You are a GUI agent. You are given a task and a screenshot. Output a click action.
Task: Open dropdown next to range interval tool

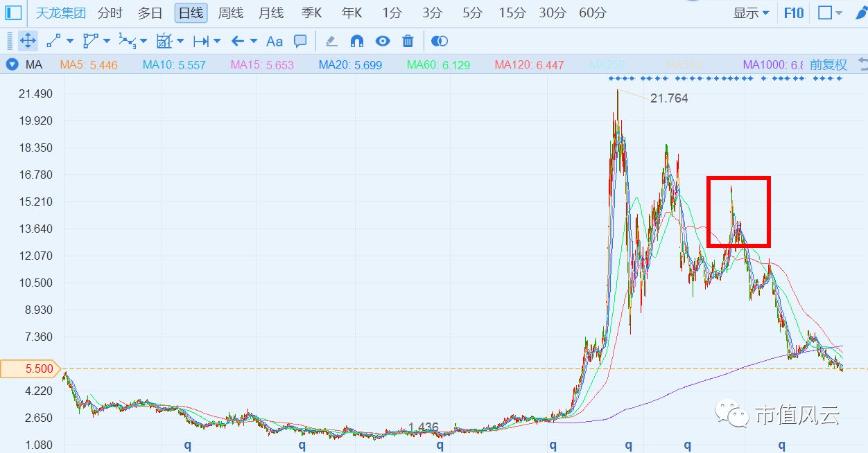pyautogui.click(x=217, y=42)
